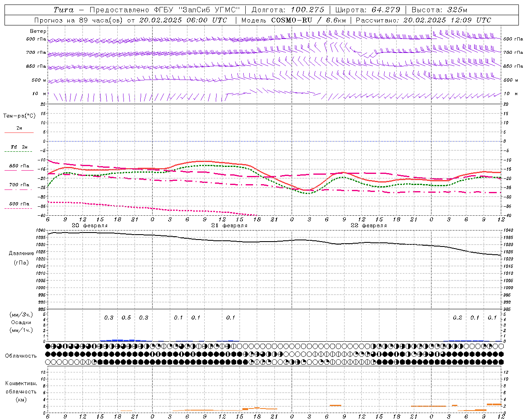Click the 0.5 precipitation value
The image size is (525, 420).
pyautogui.click(x=126, y=317)
